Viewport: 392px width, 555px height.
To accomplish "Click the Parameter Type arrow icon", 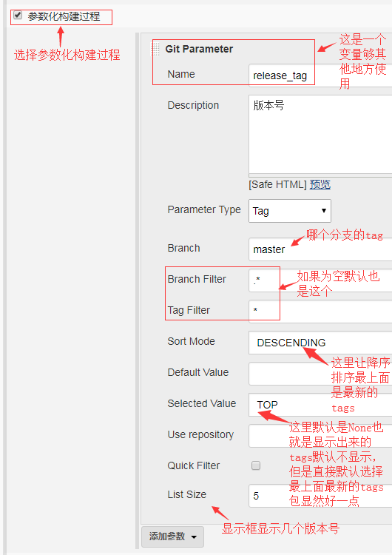I will (323, 211).
